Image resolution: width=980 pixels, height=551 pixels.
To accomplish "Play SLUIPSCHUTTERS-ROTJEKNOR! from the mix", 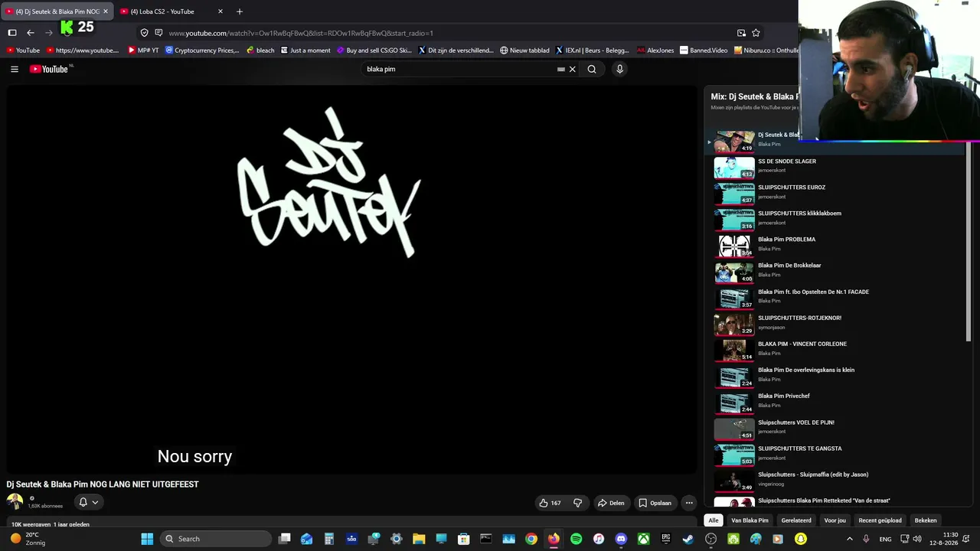I will pos(835,324).
